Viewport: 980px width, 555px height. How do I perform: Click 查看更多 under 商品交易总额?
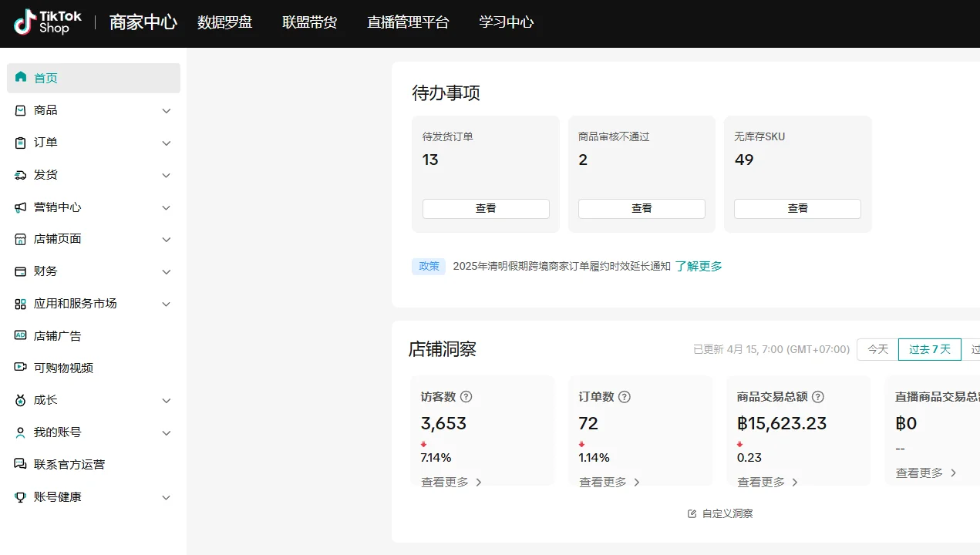(768, 482)
